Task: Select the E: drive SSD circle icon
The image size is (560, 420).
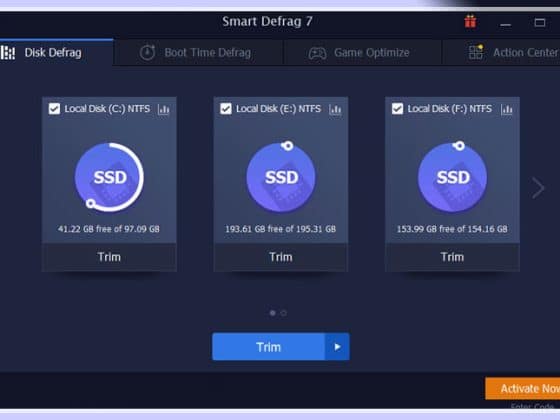Action: pyautogui.click(x=281, y=177)
